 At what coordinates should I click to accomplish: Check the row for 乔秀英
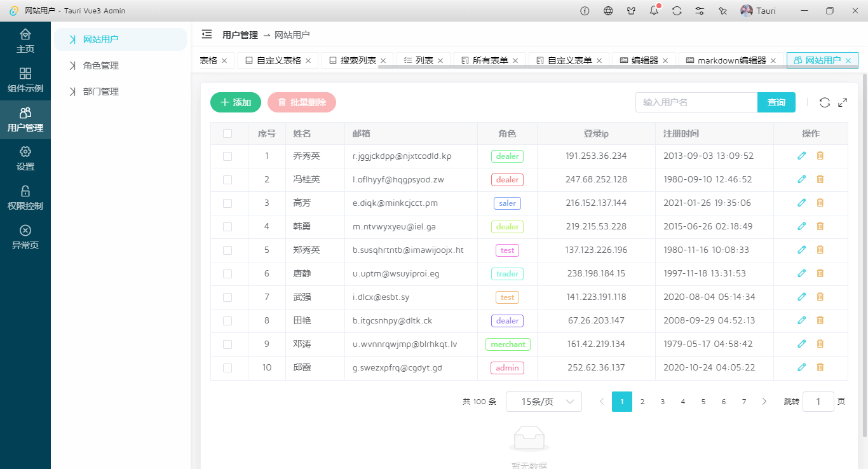point(227,156)
